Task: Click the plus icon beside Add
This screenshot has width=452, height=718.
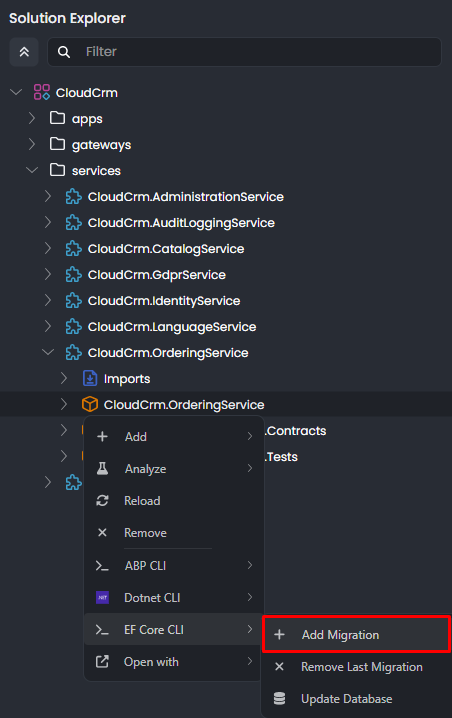Action: tap(103, 436)
